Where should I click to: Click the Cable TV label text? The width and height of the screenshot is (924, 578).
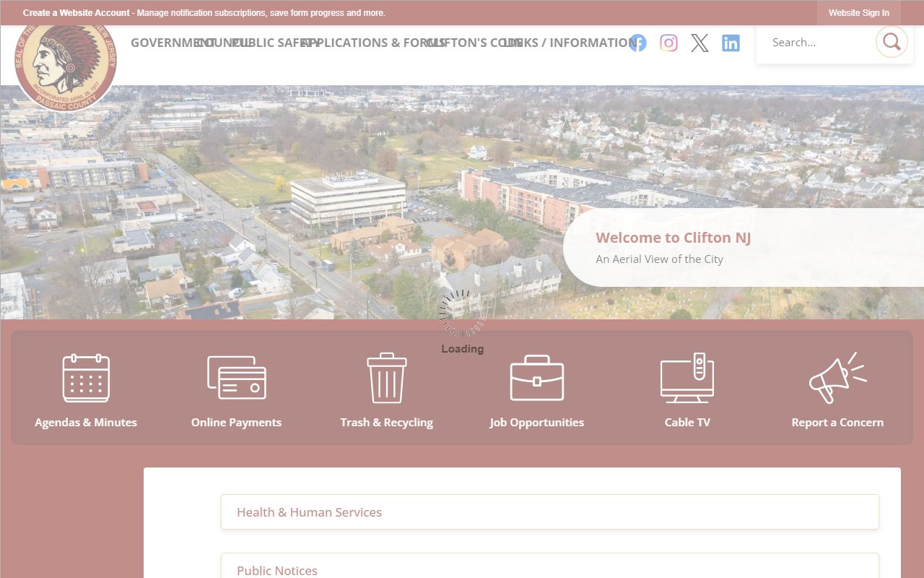coord(687,422)
